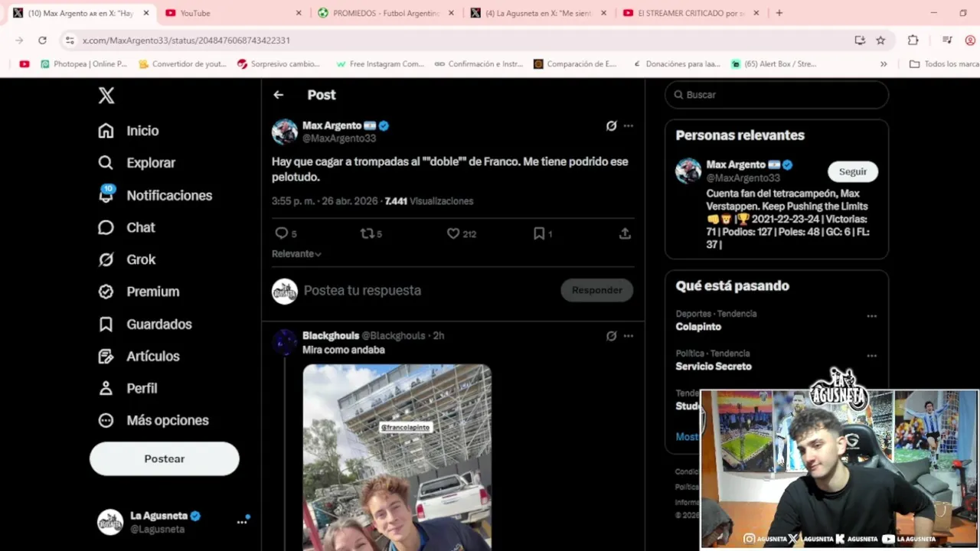Click the Responder button

(x=597, y=290)
